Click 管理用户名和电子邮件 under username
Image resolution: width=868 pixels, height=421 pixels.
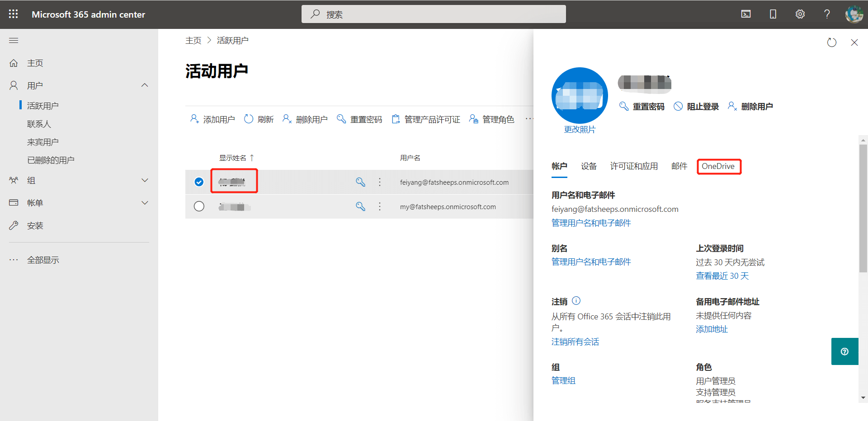coord(591,223)
